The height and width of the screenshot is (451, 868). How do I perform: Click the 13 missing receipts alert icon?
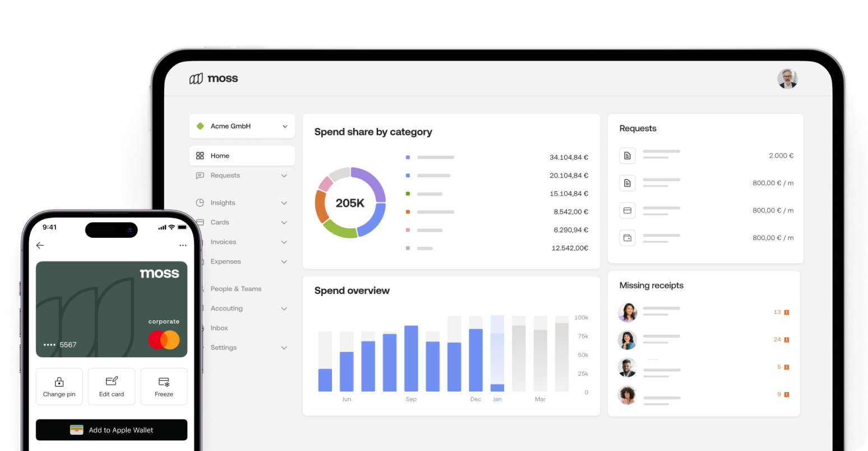click(x=787, y=312)
